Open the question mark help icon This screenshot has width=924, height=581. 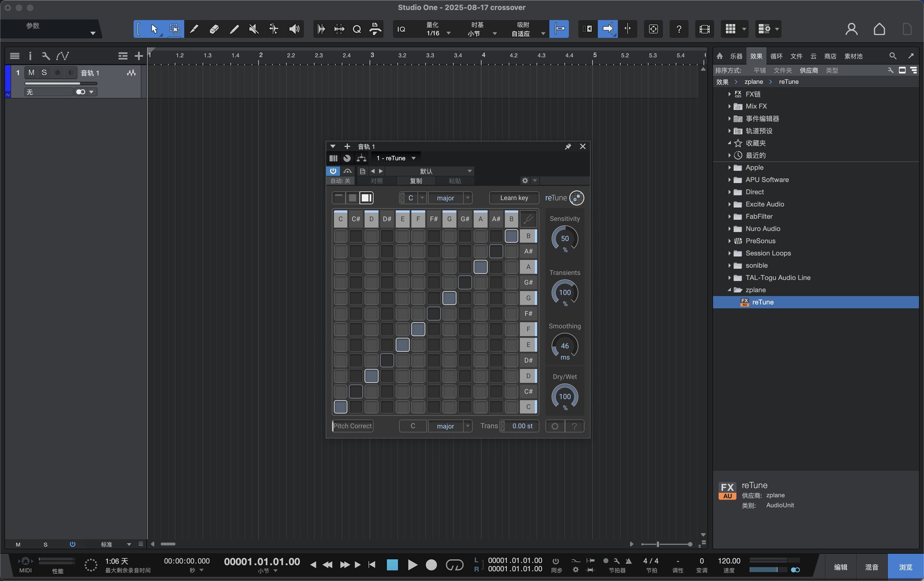pyautogui.click(x=679, y=29)
